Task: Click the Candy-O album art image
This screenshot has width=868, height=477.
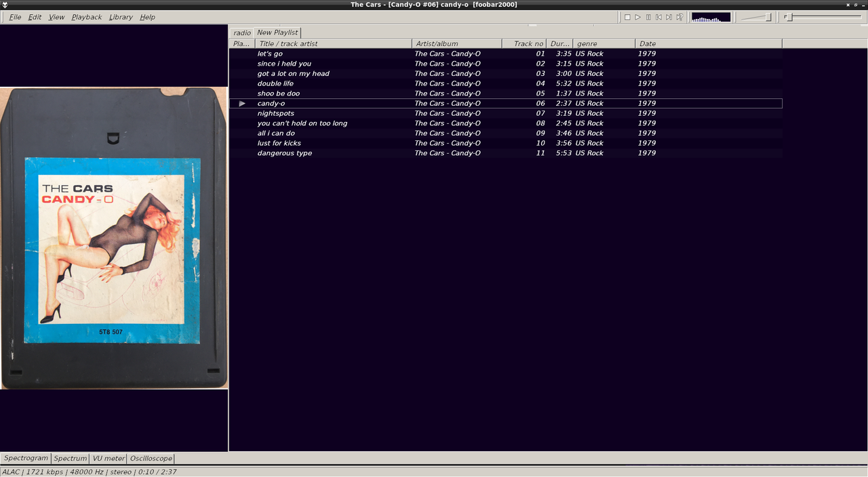Action: pos(114,238)
